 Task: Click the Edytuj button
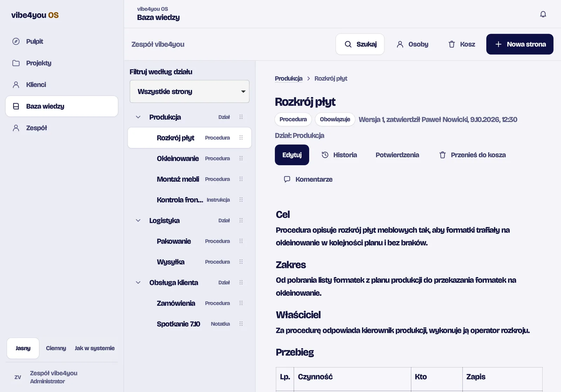292,155
